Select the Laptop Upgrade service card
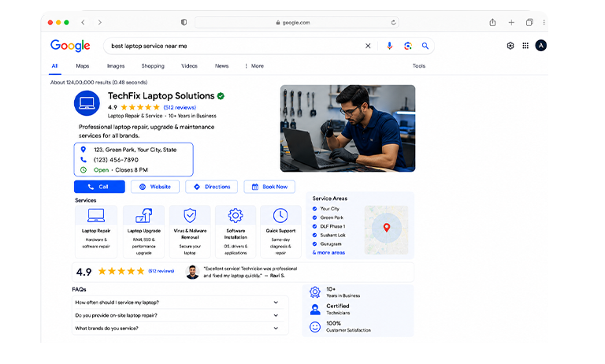605x364 pixels. pos(143,232)
